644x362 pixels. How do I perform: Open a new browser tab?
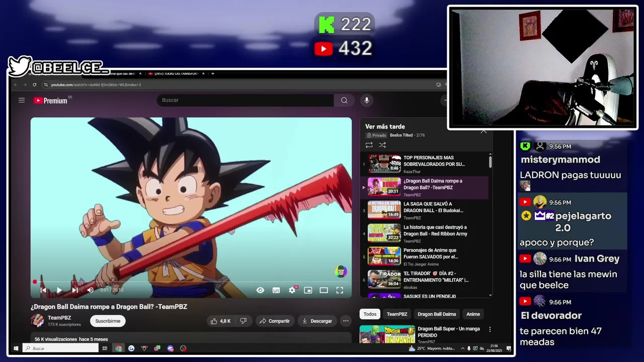point(213,73)
